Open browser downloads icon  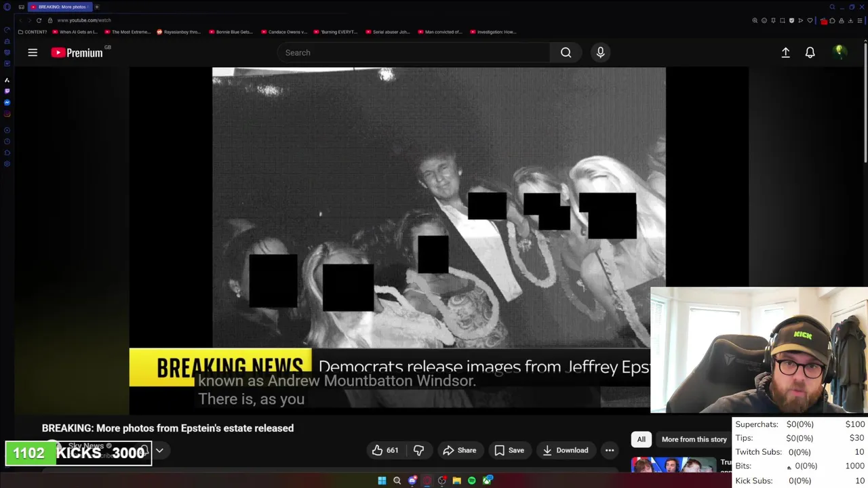pos(850,20)
